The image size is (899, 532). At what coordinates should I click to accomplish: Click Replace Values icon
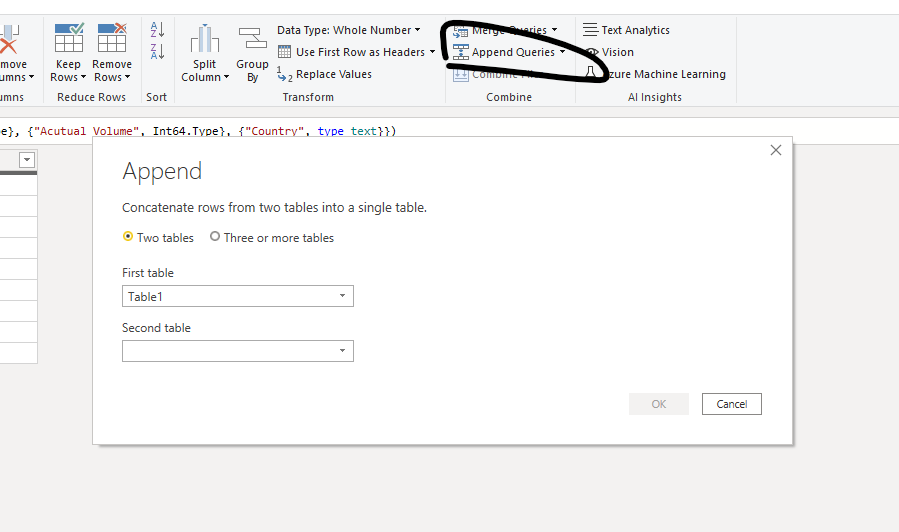[x=285, y=75]
